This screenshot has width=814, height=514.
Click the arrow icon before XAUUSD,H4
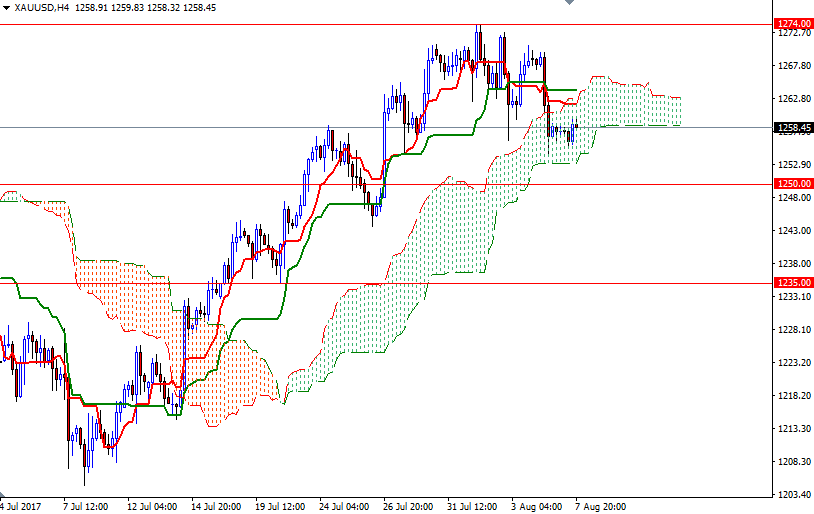click(x=6, y=7)
